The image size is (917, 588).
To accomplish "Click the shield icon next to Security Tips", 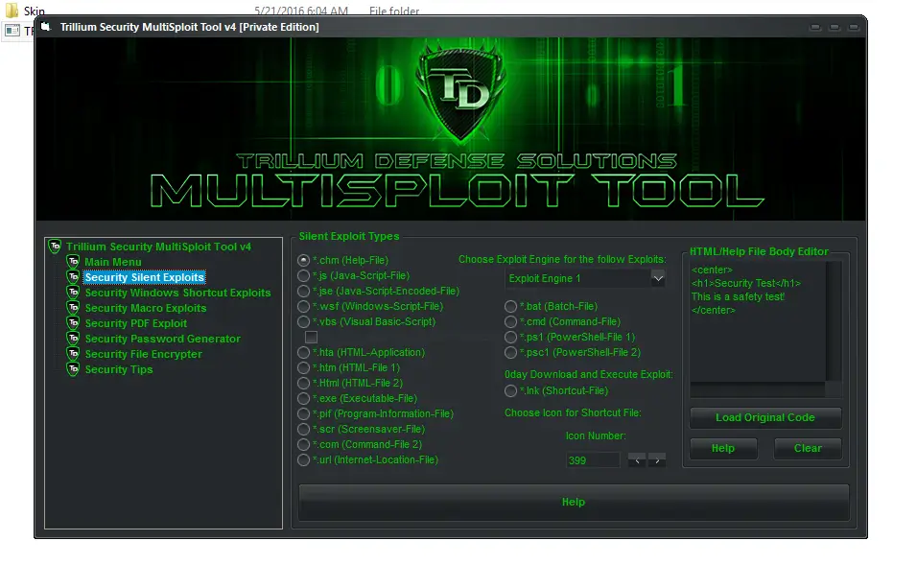I will point(73,369).
